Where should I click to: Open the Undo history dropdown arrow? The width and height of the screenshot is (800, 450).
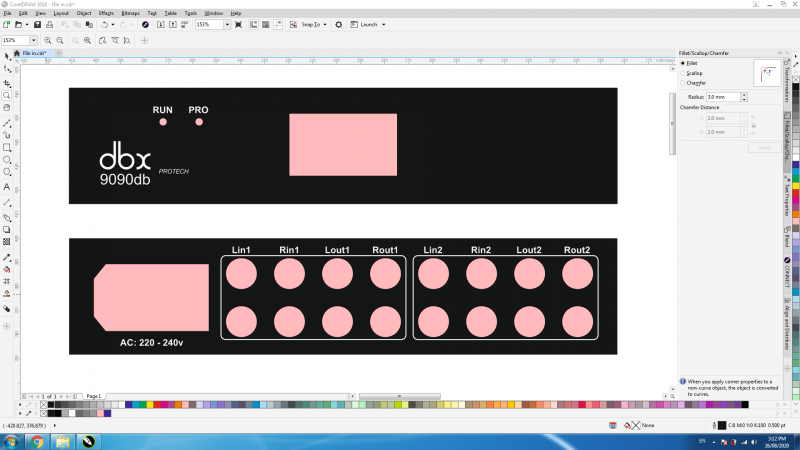[113, 24]
